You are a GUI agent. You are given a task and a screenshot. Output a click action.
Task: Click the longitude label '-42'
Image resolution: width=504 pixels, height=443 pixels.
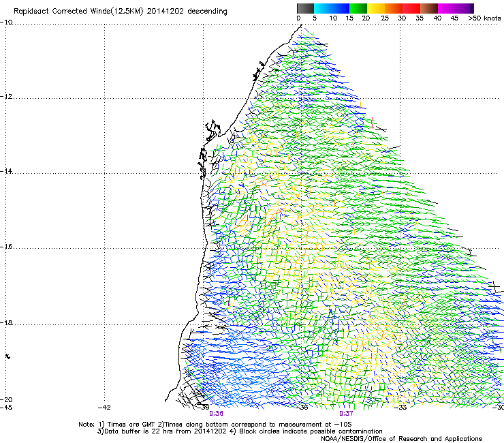click(x=104, y=408)
